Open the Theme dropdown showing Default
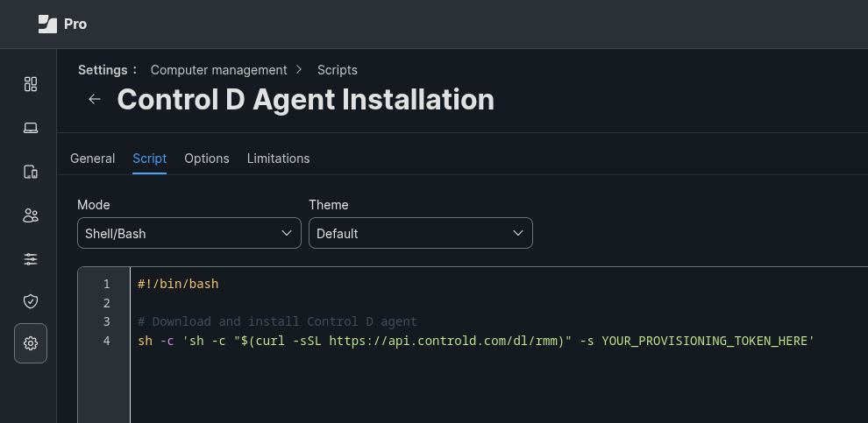 [x=421, y=233]
